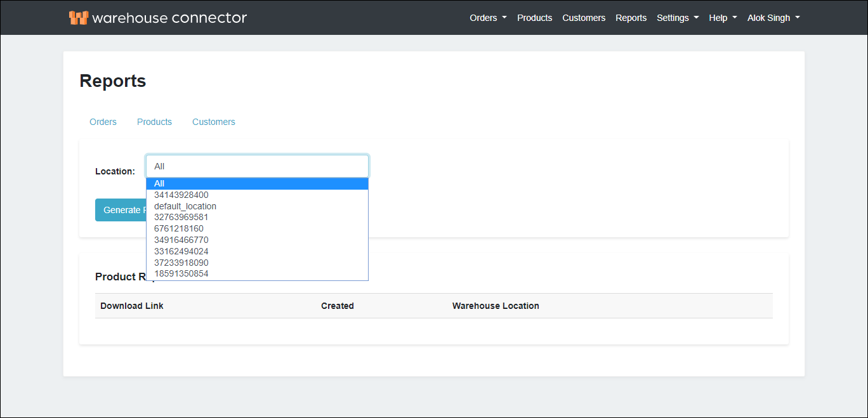Navigate to Products from the navbar

click(x=534, y=18)
